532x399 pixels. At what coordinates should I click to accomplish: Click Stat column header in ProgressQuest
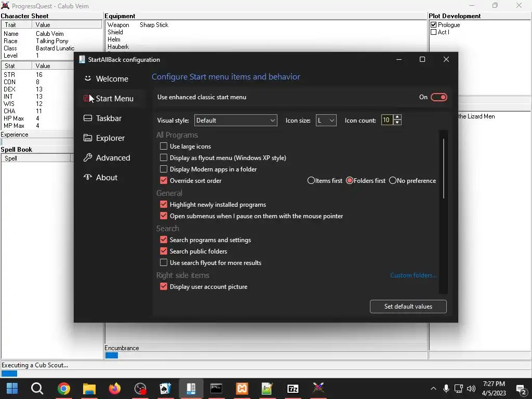tap(17, 66)
